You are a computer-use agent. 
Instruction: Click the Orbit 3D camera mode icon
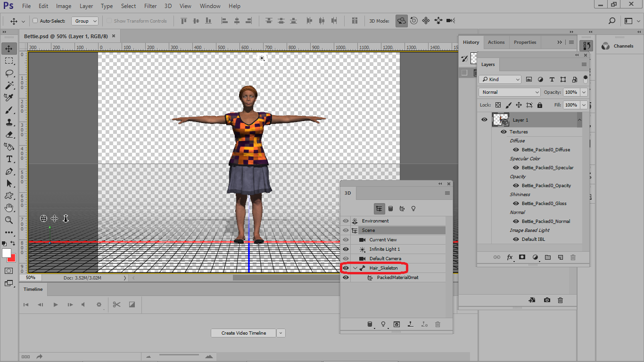point(402,21)
